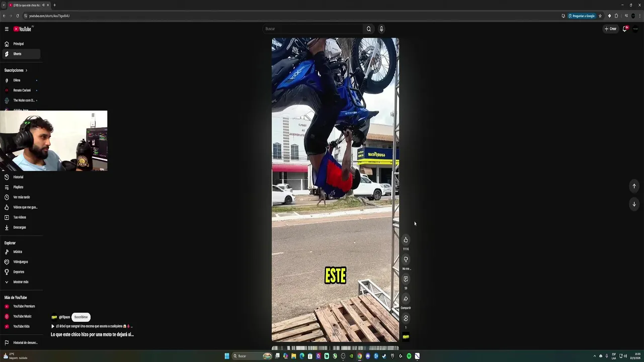Screen dimensions: 644x362
Task: Open Chrome three-dot menu
Action: [640, 16]
